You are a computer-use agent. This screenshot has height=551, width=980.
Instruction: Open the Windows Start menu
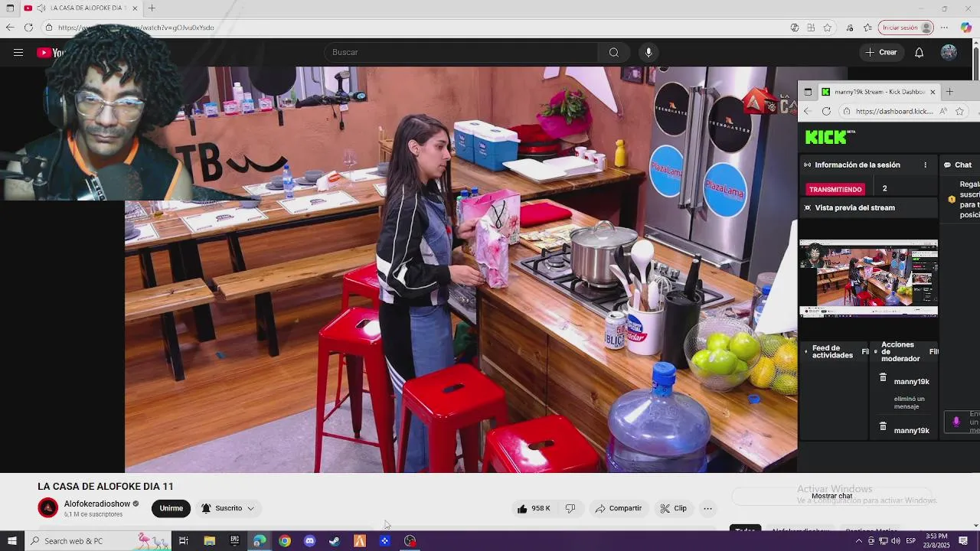point(11,541)
